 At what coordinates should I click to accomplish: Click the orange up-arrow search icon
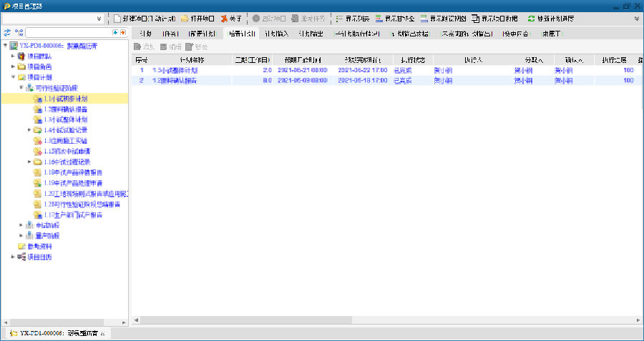point(122,32)
